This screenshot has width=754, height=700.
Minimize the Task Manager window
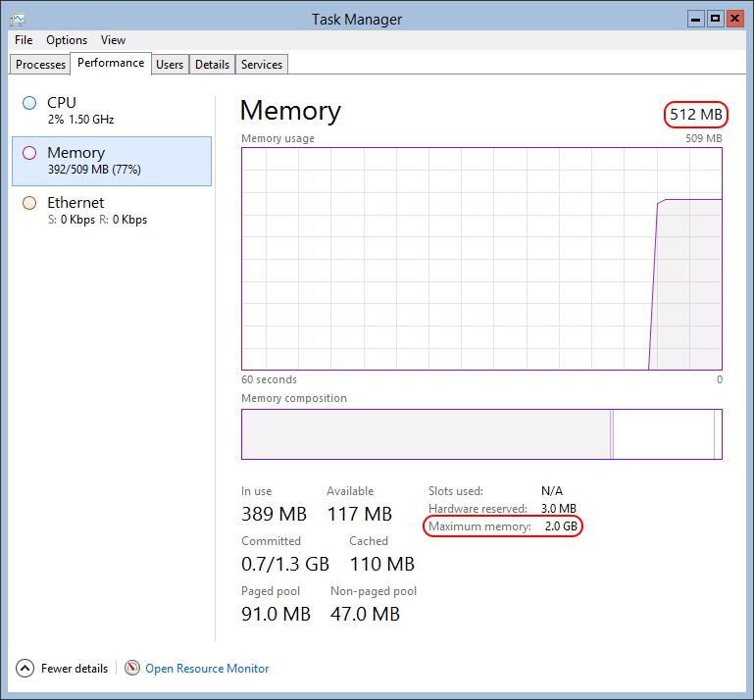coord(695,20)
